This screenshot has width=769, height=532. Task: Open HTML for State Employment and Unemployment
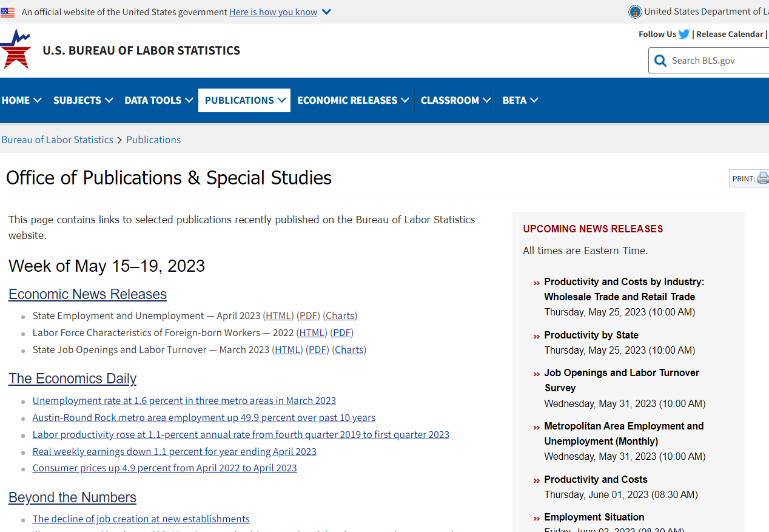[x=278, y=315]
